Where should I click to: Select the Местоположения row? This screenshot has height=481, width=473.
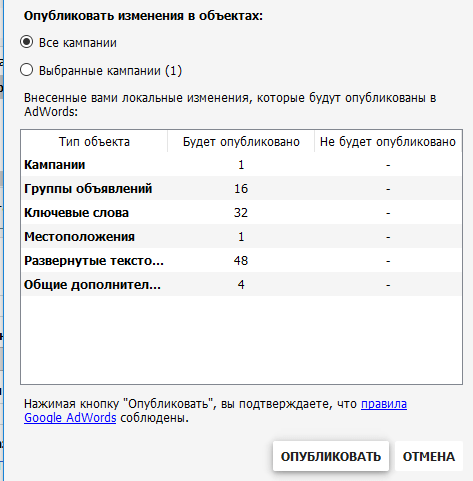click(241, 237)
